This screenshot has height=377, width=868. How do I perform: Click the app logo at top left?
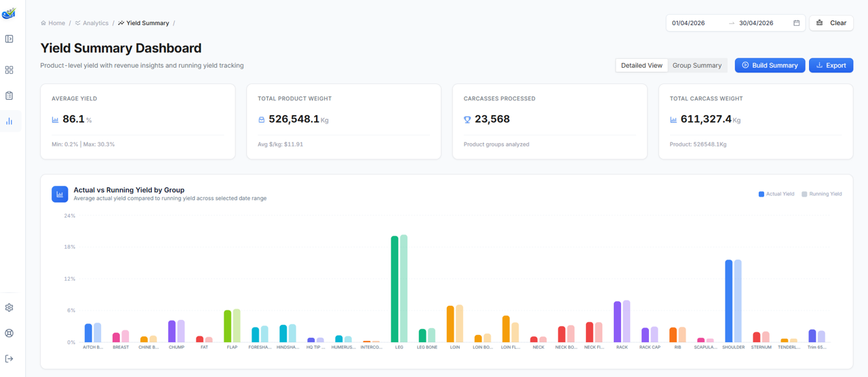[x=9, y=13]
